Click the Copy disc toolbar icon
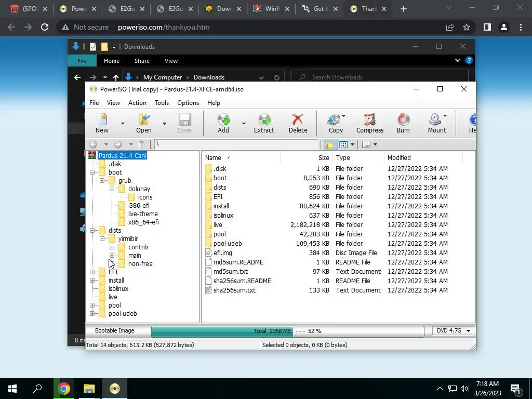 (335, 124)
